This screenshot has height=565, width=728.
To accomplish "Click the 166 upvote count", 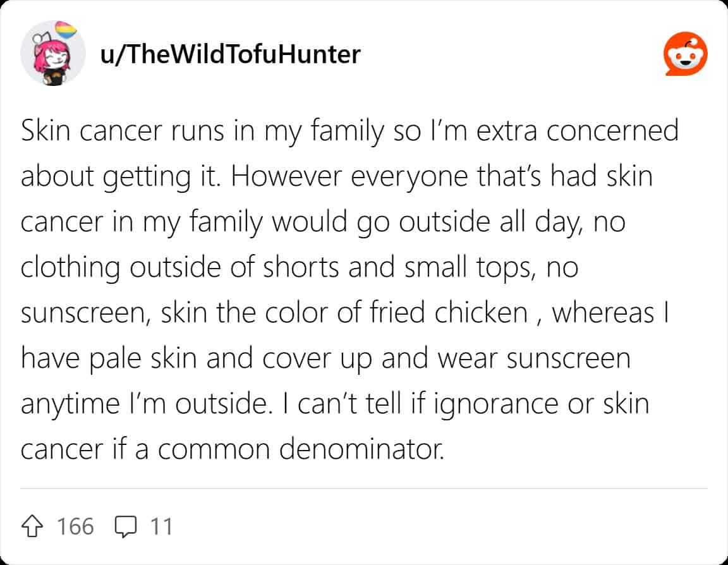I will pyautogui.click(x=75, y=526).
